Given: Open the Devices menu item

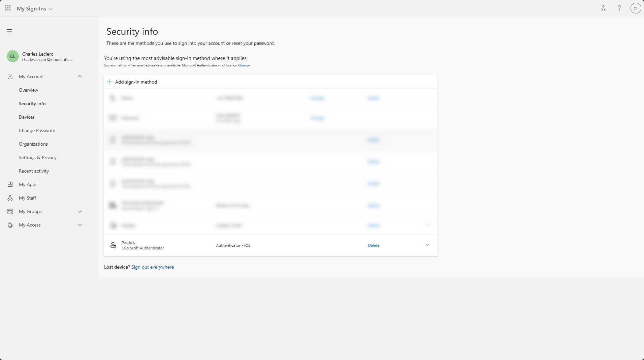Looking at the screenshot, I should [x=27, y=117].
